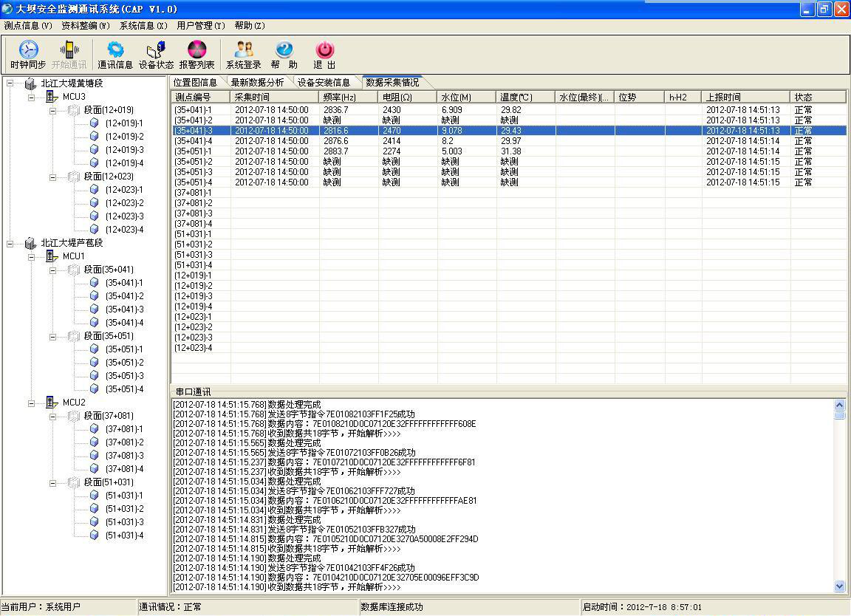Click the 时钟同步 clock sync icon
Viewport: 851px width, 616px height.
[x=28, y=49]
